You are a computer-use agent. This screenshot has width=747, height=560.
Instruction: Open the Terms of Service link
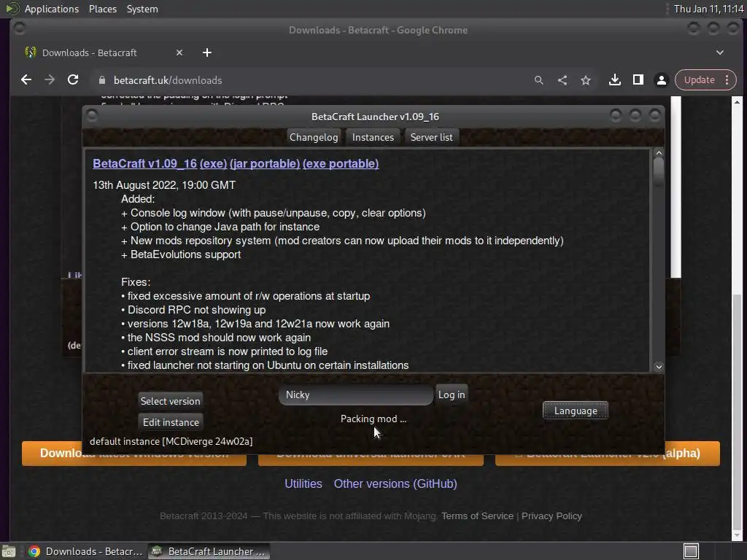click(x=477, y=516)
